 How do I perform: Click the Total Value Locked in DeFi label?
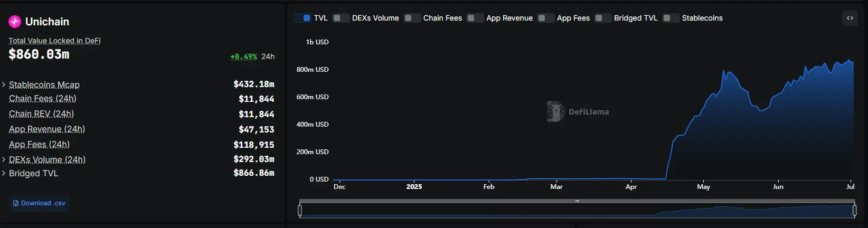click(x=54, y=41)
